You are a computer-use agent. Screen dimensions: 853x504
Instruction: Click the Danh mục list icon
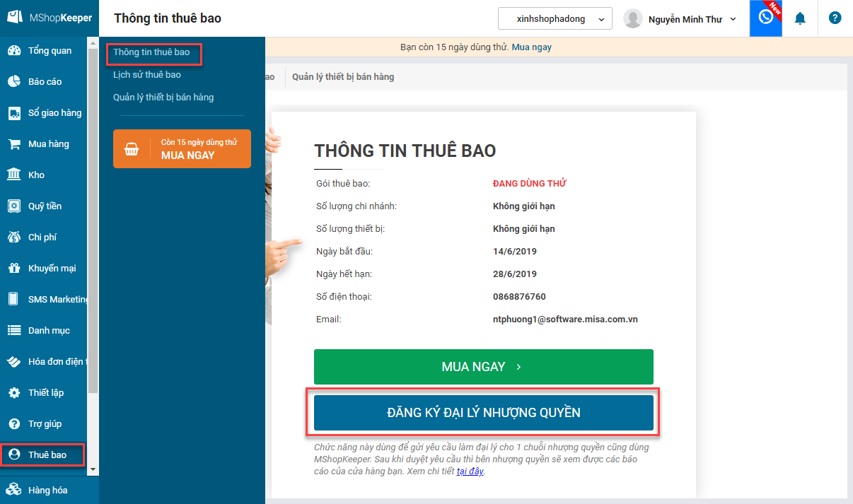[14, 331]
